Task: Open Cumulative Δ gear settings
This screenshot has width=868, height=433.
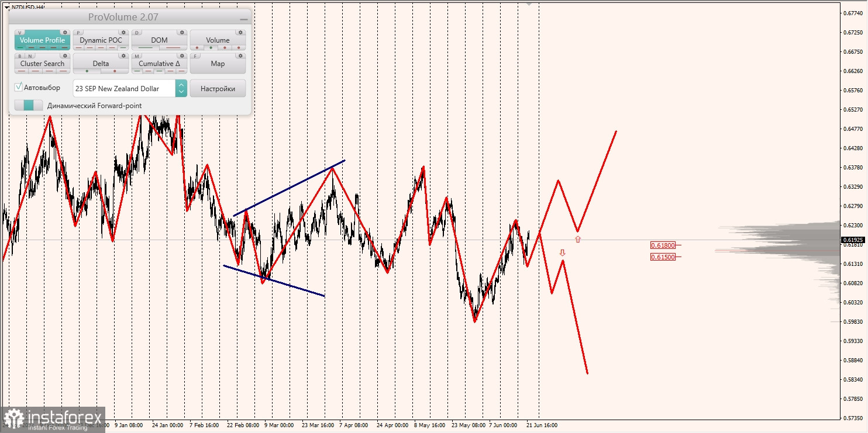Action: (x=182, y=56)
